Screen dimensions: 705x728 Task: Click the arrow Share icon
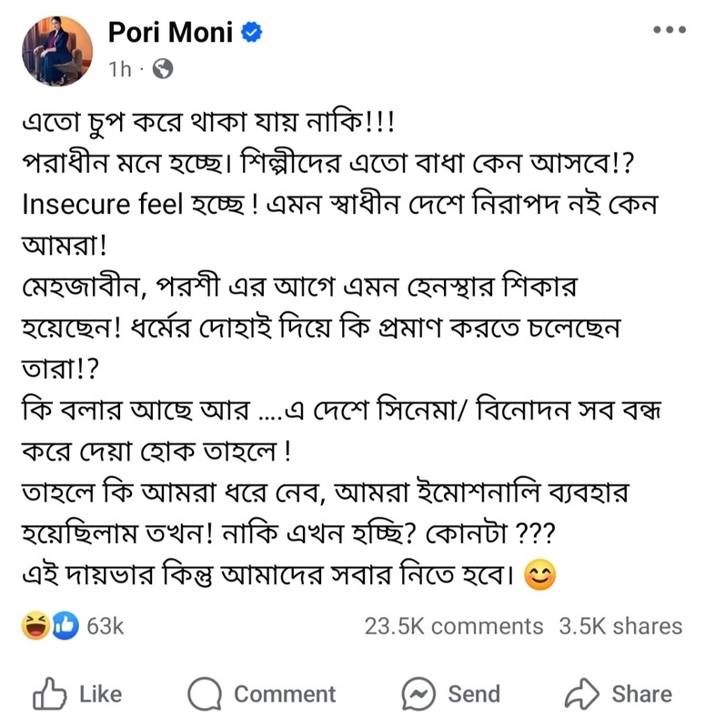pos(582,694)
